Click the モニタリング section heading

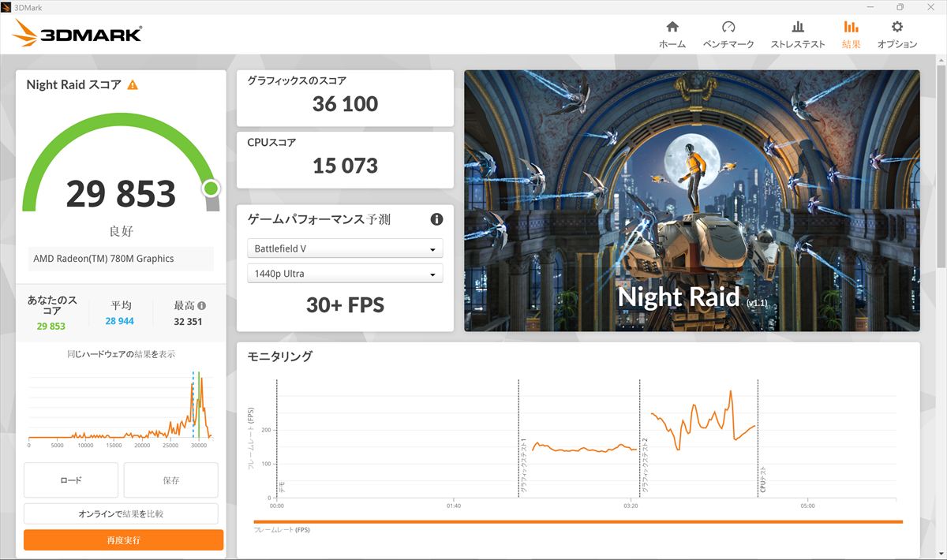[x=280, y=357]
